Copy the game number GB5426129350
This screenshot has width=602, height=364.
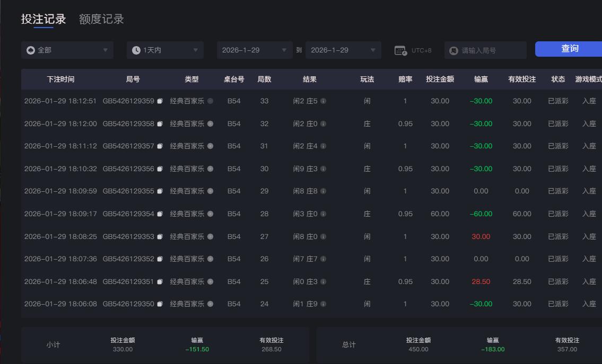pyautogui.click(x=160, y=304)
